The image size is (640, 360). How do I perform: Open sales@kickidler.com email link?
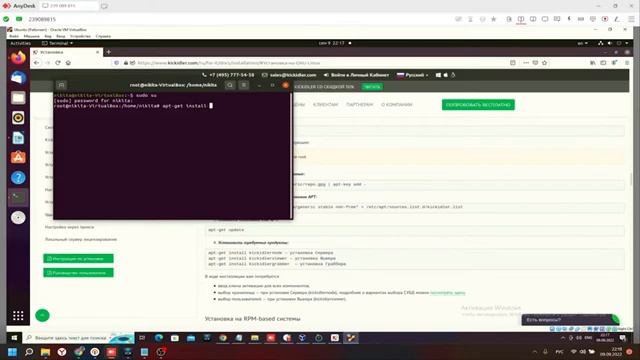[x=289, y=75]
